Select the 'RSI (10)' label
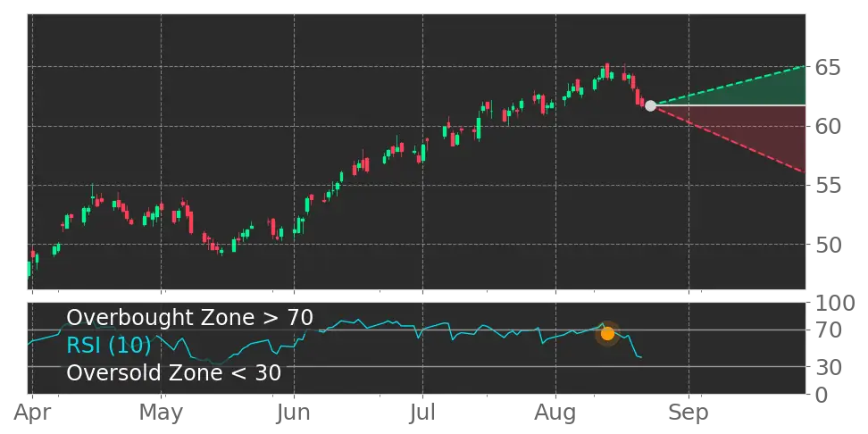The height and width of the screenshot is (434, 868). pos(109,346)
